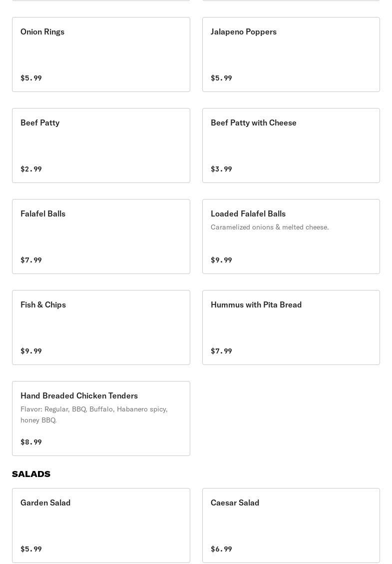Screen dimensions: 392x564
Task: Open the Garden Salad item
Action: [101, 525]
